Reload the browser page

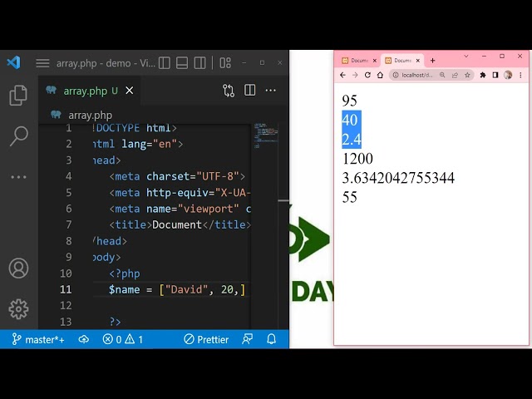click(x=367, y=75)
